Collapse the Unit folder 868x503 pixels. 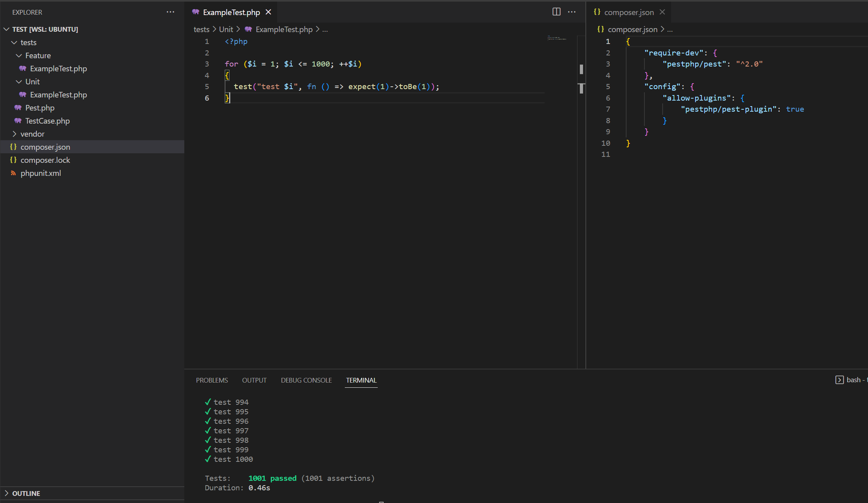(19, 82)
